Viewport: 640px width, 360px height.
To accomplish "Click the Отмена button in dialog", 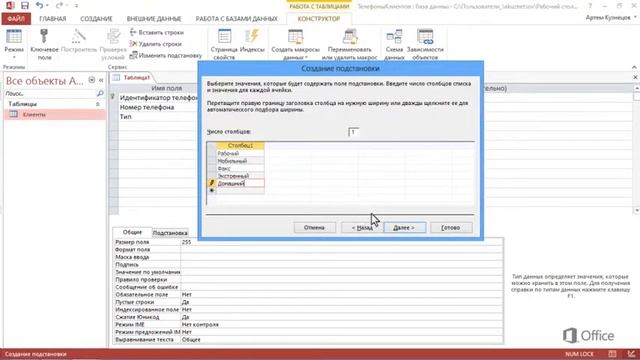I will pos(314,227).
